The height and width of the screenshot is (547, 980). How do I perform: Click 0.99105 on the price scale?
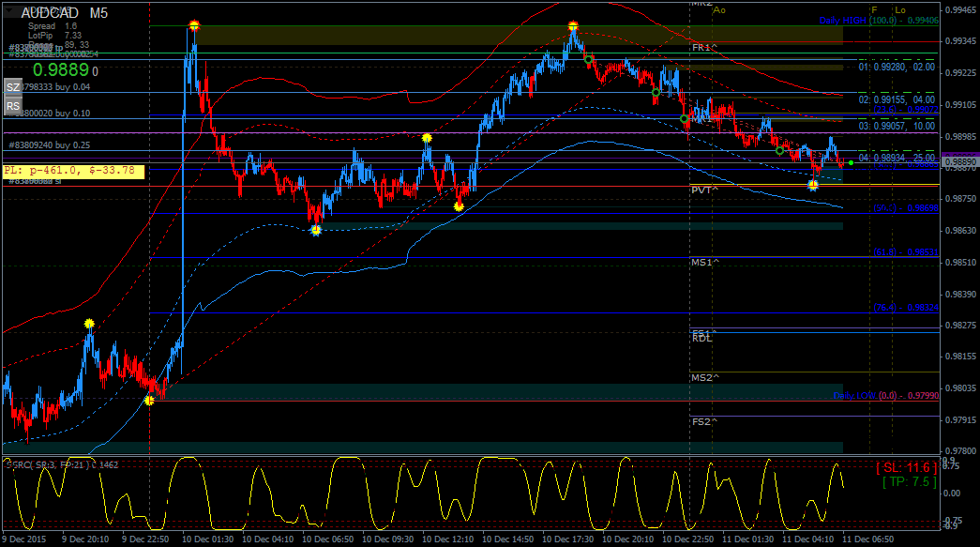[960, 105]
